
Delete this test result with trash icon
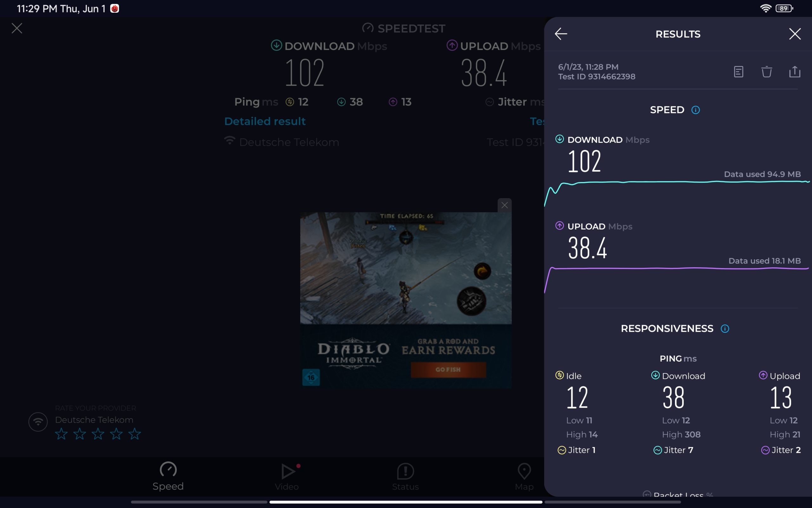766,71
